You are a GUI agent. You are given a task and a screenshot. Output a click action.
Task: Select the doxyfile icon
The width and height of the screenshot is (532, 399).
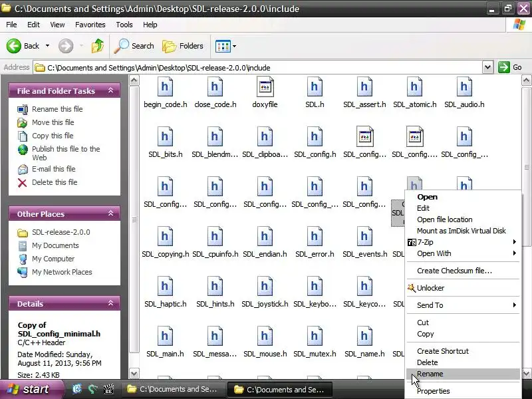(265, 87)
